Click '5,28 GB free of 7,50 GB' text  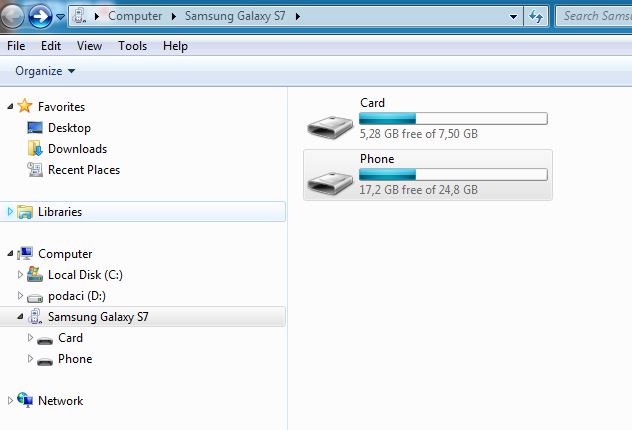[419, 133]
